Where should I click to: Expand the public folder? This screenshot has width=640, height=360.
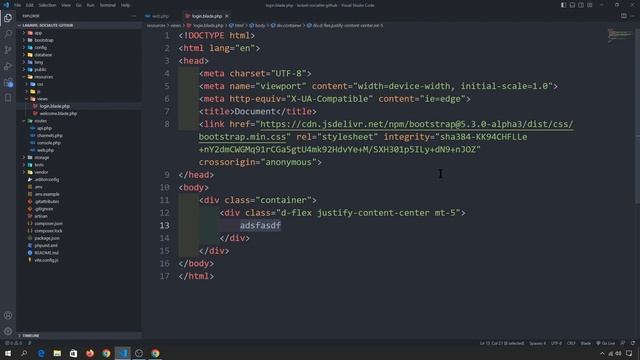tap(40, 70)
